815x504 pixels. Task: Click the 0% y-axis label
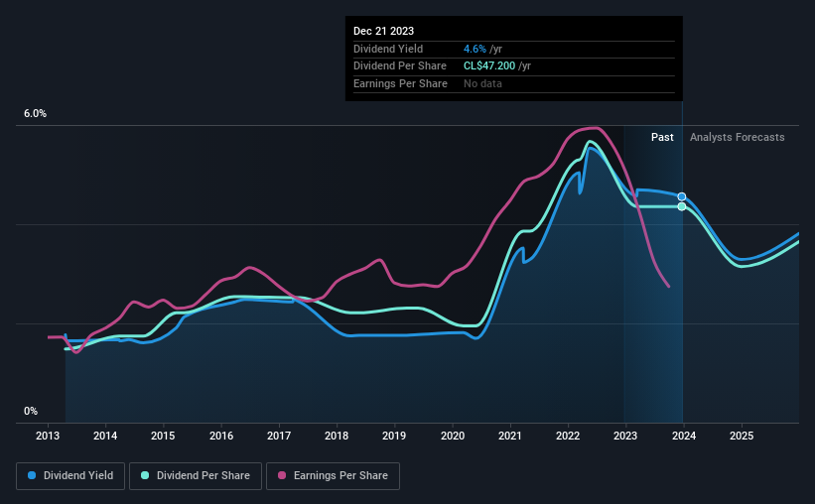(31, 411)
